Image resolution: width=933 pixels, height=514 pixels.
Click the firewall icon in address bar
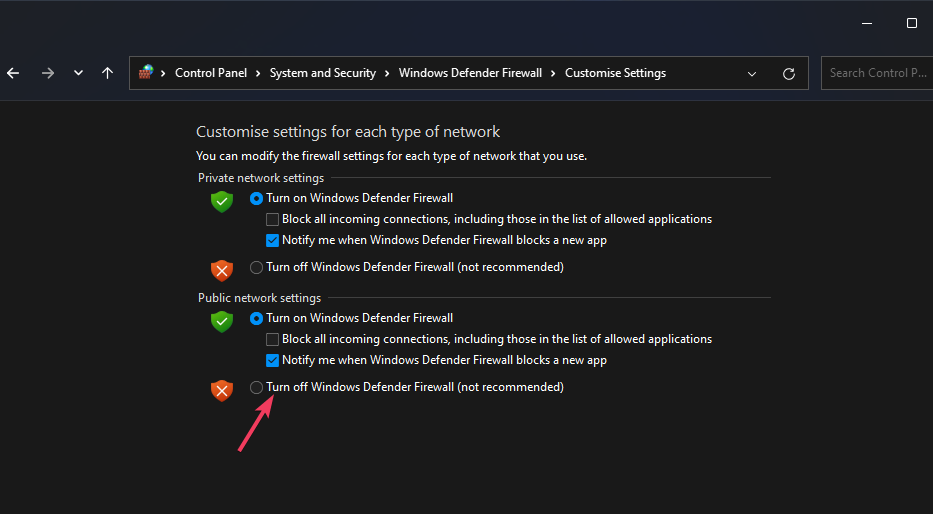click(146, 73)
